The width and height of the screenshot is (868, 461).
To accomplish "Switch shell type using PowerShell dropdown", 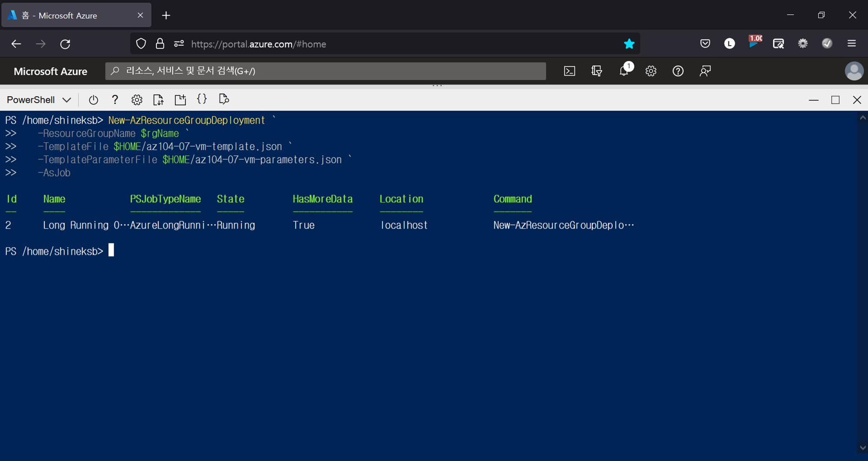I will click(x=39, y=100).
